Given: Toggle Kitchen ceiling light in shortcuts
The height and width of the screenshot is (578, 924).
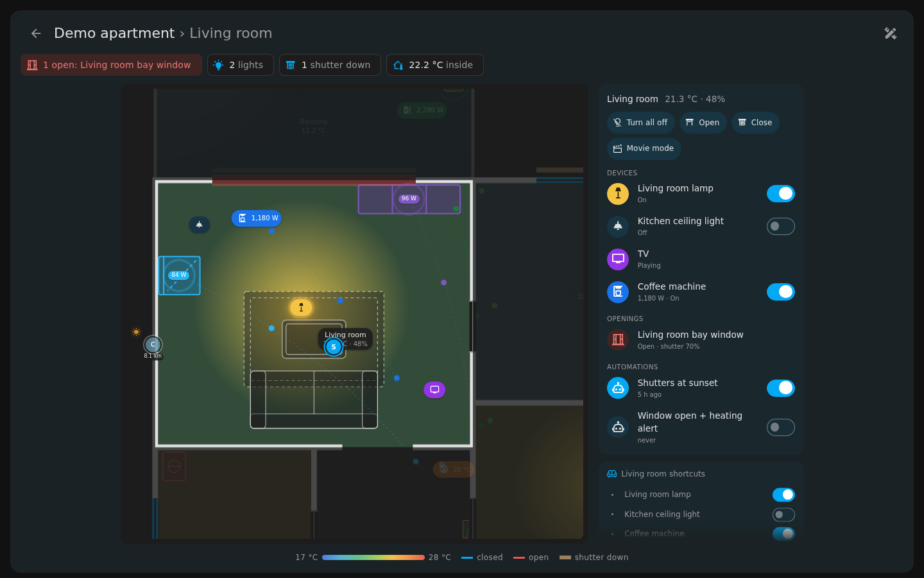Looking at the screenshot, I should pos(783,514).
